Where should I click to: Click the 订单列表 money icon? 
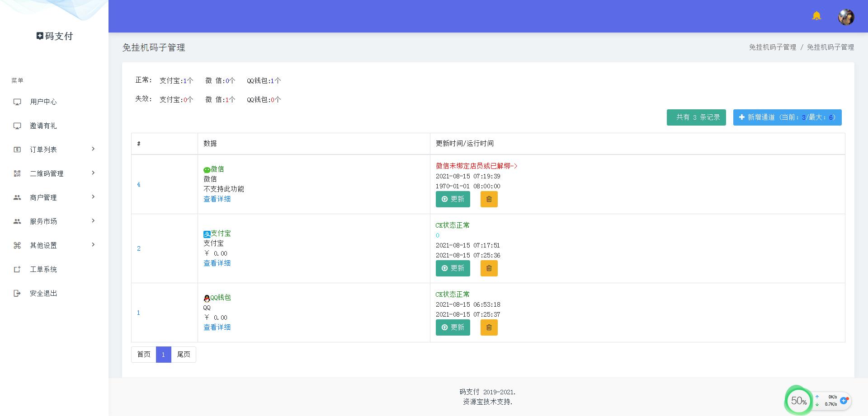point(17,150)
